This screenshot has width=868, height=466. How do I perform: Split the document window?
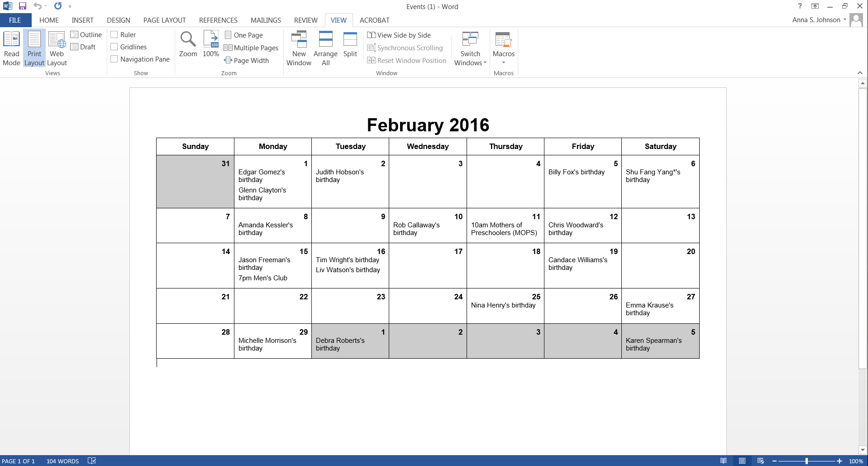coord(350,44)
